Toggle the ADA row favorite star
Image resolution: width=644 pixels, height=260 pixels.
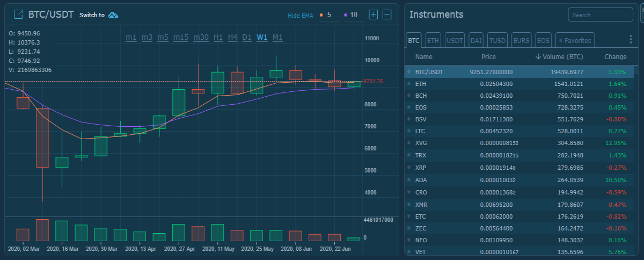(x=409, y=180)
